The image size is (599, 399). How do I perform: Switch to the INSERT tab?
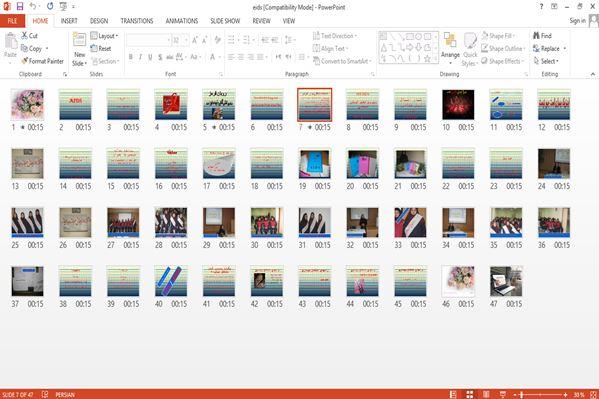[x=69, y=21]
